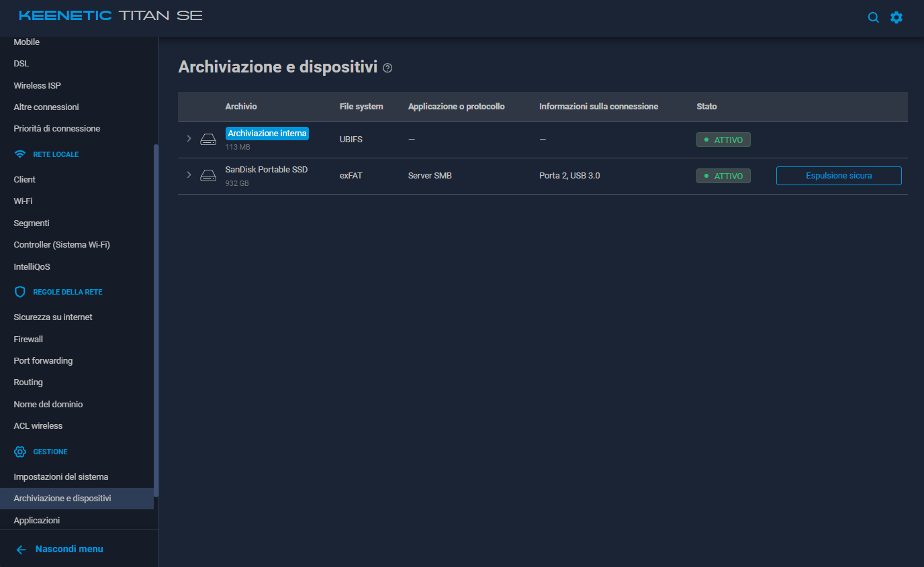The height and width of the screenshot is (567, 924).
Task: Click the shield icon next to Regole della Rete
Action: 20,292
